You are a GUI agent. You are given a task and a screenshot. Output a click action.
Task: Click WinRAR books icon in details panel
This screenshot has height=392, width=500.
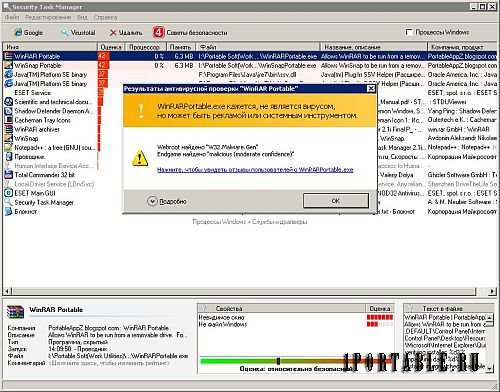pos(15,312)
